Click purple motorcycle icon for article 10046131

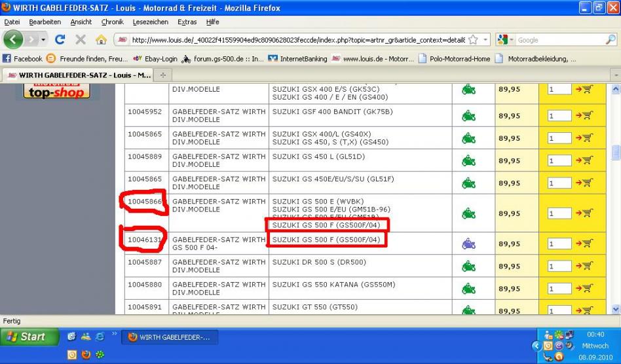468,244
